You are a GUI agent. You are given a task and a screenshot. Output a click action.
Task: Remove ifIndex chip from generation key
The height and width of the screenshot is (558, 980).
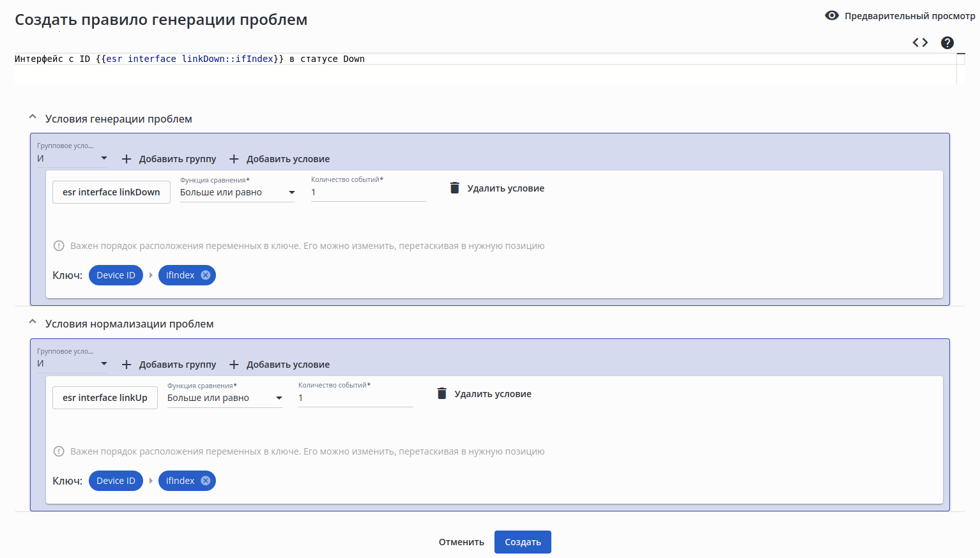[x=206, y=275]
